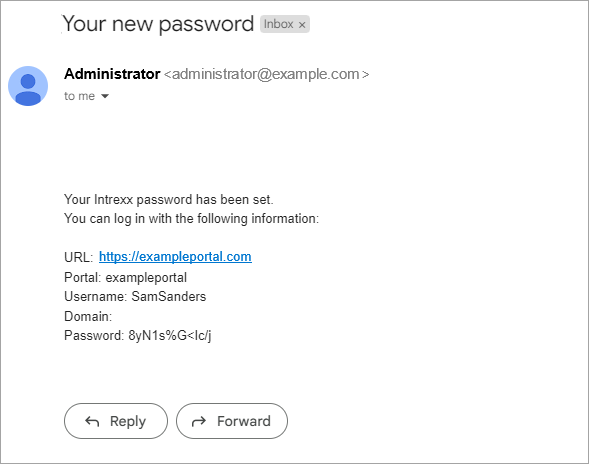The width and height of the screenshot is (589, 464).
Task: Click the Administrator sender name
Action: pyautogui.click(x=112, y=74)
